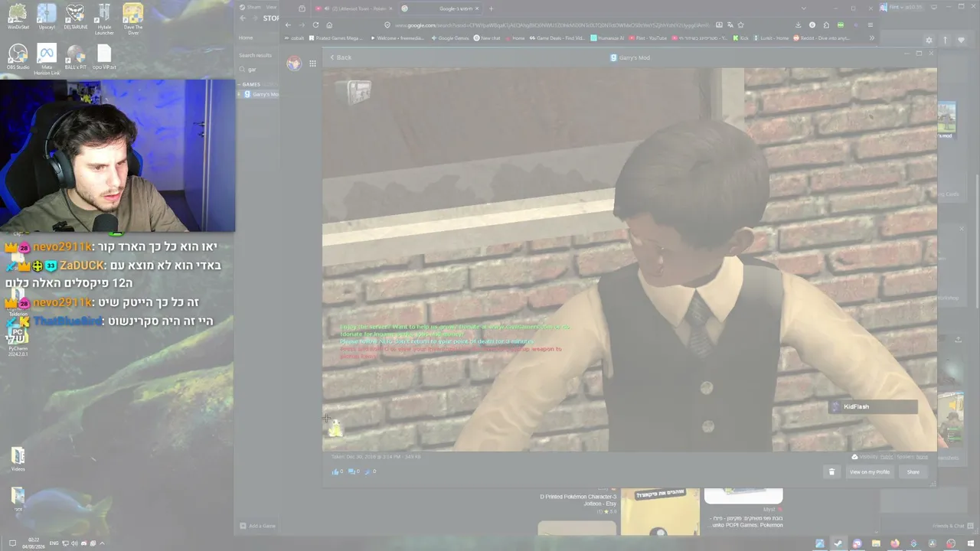Open the Meta Horizon Link shortcut
Viewport: 980px width, 551px height.
47,59
